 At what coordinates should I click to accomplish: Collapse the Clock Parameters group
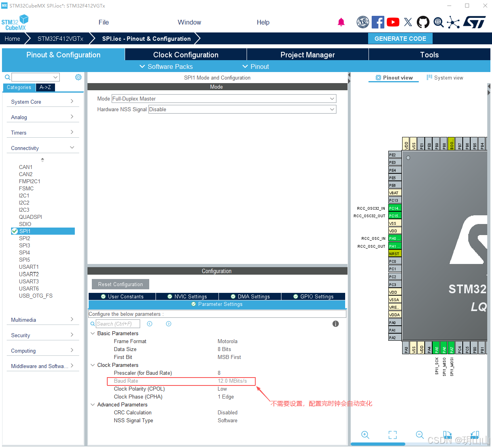point(93,365)
